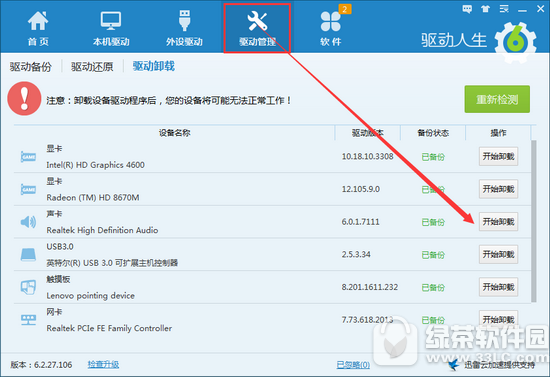Click the network card icon
The height and width of the screenshot is (377, 550).
tap(28, 320)
